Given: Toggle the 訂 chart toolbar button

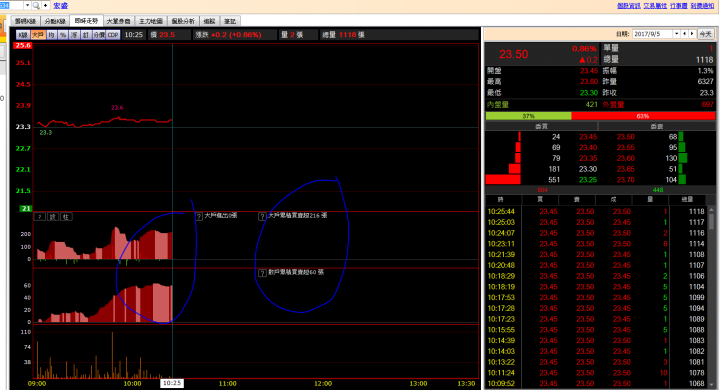Looking at the screenshot, I should tap(85, 35).
